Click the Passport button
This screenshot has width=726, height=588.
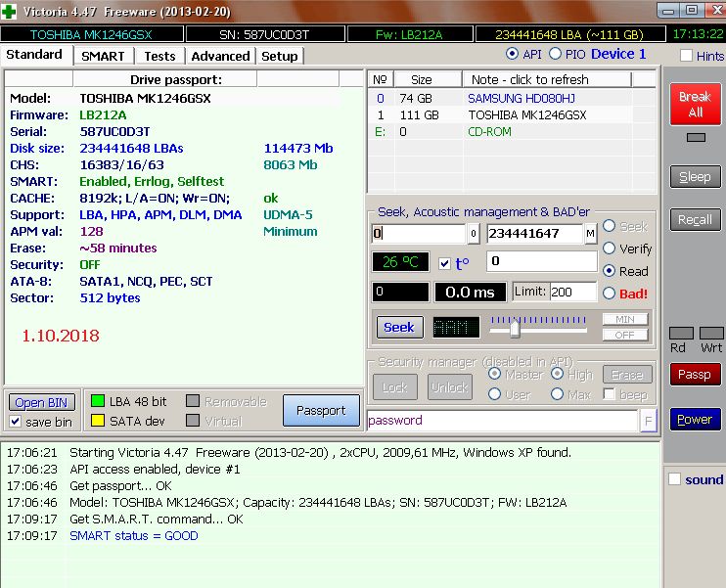(321, 410)
